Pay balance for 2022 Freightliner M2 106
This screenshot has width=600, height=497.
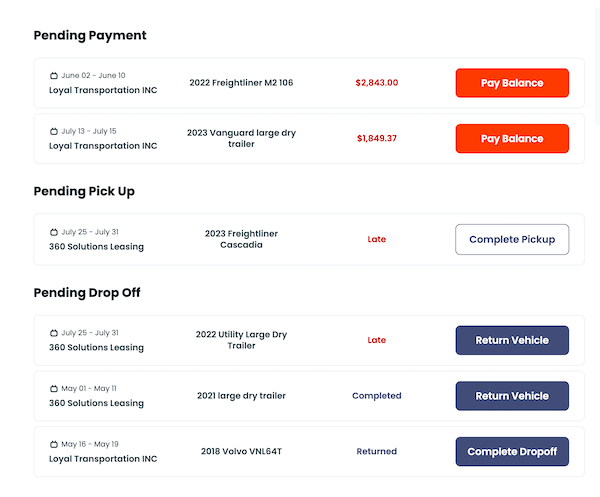click(512, 83)
